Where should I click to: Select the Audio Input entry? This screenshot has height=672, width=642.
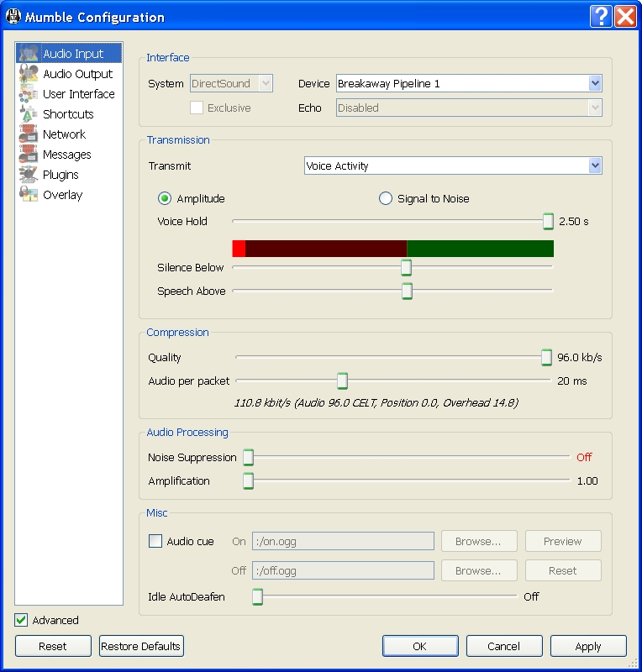pos(69,53)
